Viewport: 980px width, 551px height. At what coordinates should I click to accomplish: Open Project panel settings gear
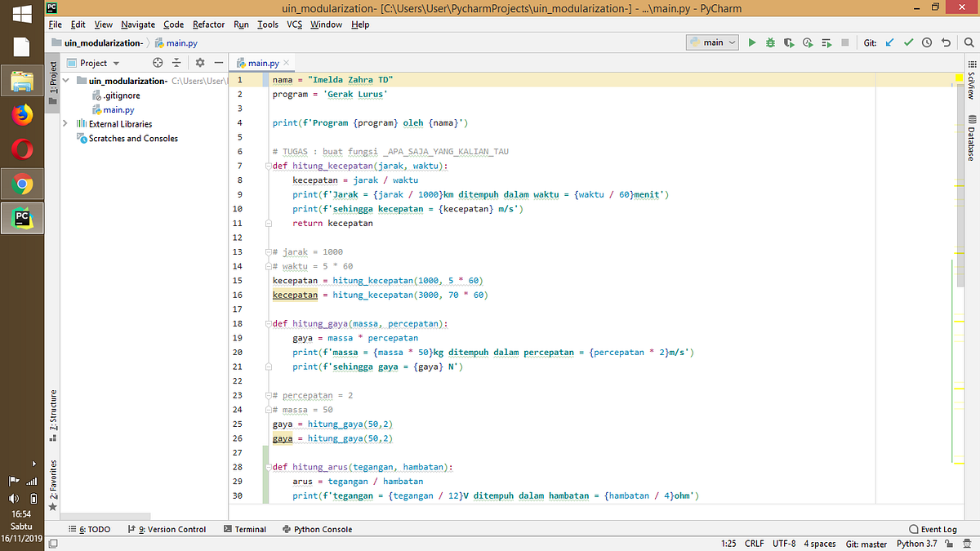[198, 62]
